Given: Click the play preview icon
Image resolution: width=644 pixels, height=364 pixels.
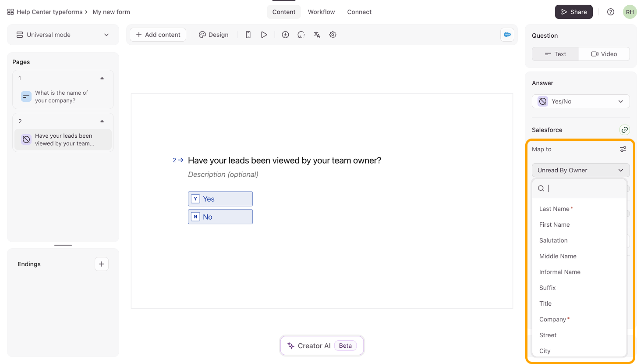Looking at the screenshot, I should point(264,35).
